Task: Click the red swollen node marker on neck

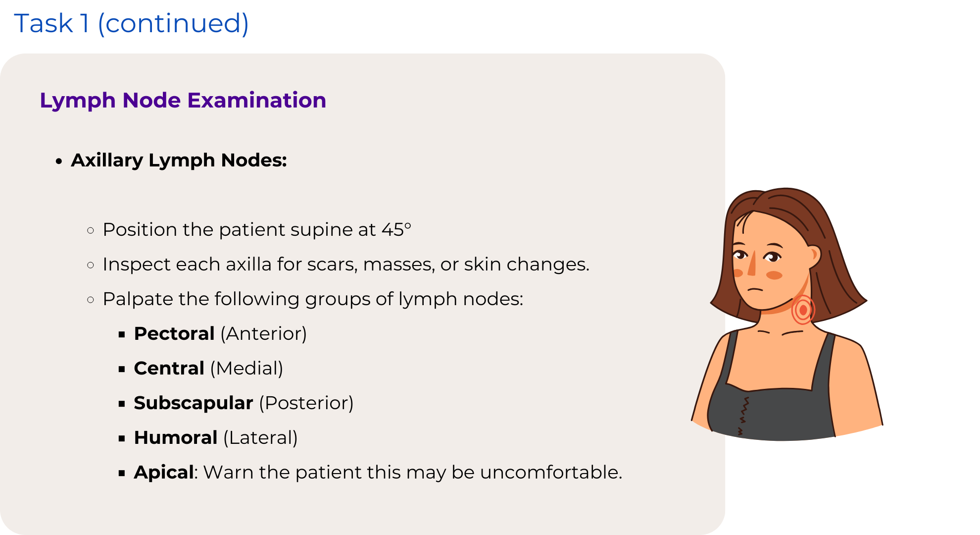Action: 803,310
